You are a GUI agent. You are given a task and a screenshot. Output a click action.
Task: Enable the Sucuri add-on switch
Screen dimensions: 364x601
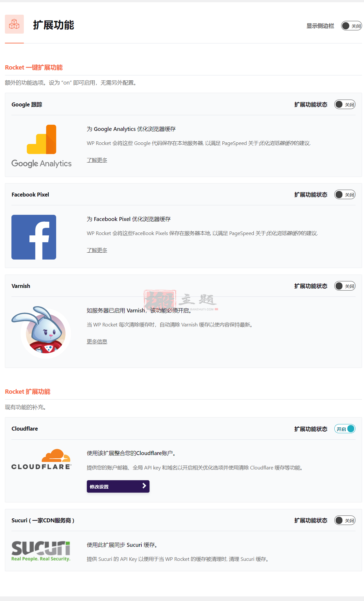tap(345, 520)
